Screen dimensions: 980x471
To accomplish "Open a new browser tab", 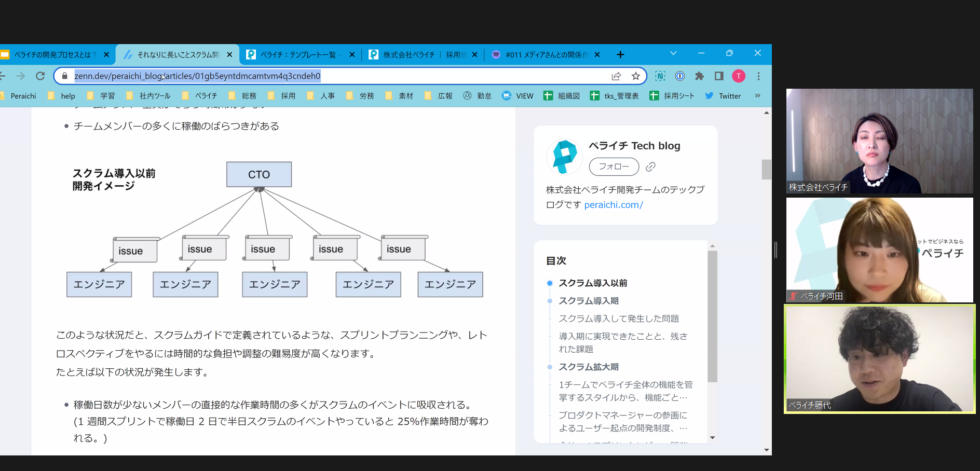I will click(x=620, y=54).
